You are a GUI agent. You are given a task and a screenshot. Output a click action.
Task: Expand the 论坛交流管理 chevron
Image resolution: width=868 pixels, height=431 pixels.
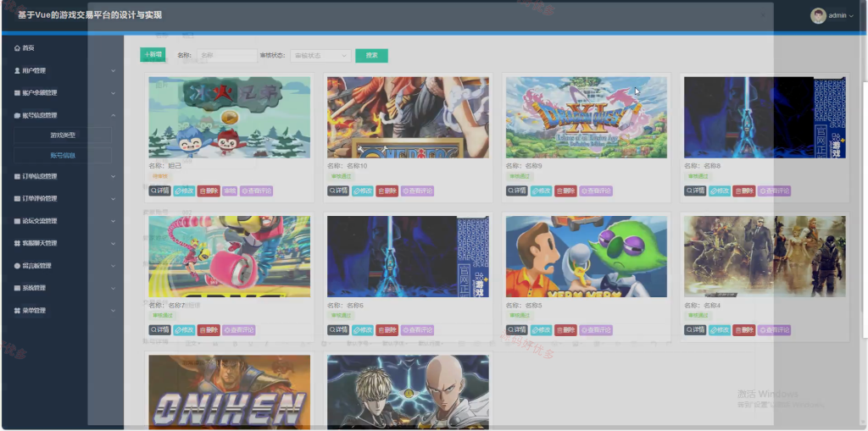113,221
